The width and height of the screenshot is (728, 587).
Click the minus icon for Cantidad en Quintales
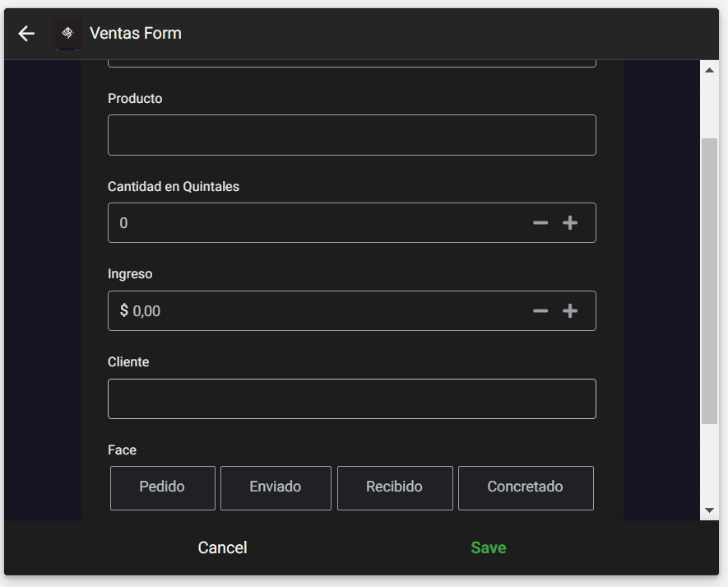pyautogui.click(x=540, y=222)
